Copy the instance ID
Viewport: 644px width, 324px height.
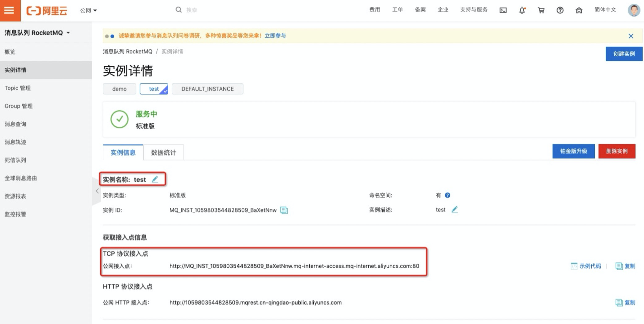pyautogui.click(x=284, y=210)
